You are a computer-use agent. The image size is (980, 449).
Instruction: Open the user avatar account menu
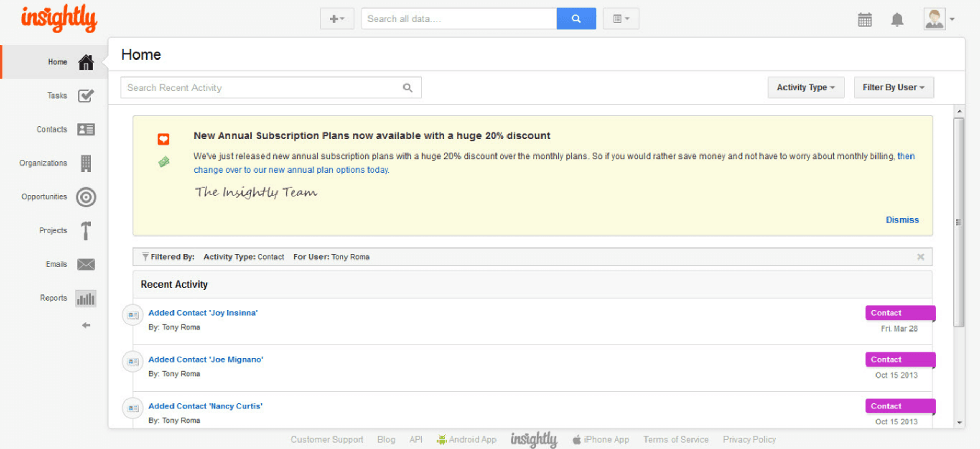[x=939, y=19]
